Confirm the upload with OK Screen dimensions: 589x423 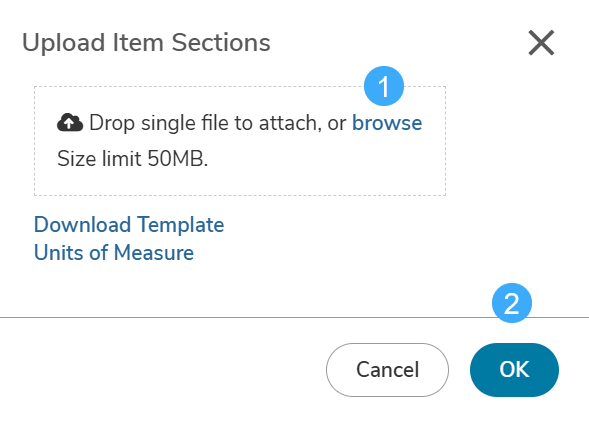[x=514, y=370]
